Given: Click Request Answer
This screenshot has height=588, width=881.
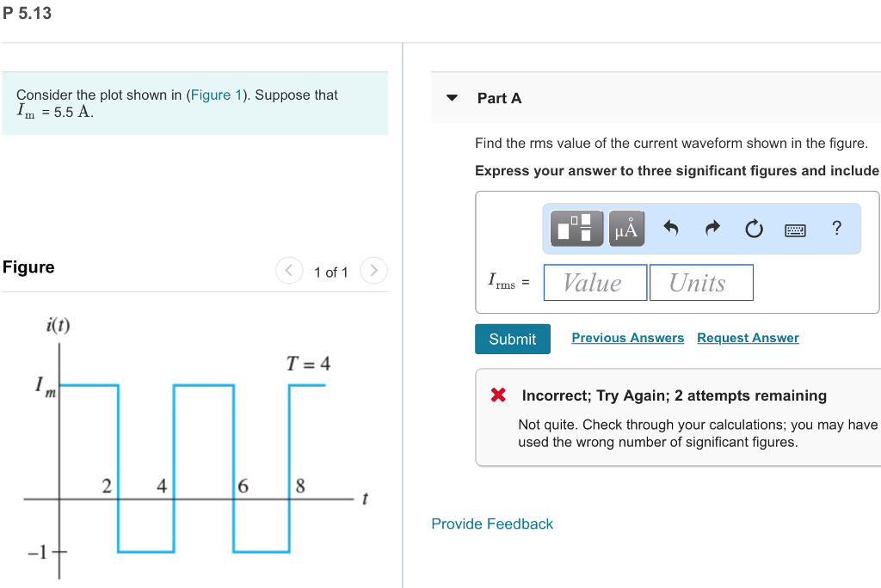Looking at the screenshot, I should 747,338.
